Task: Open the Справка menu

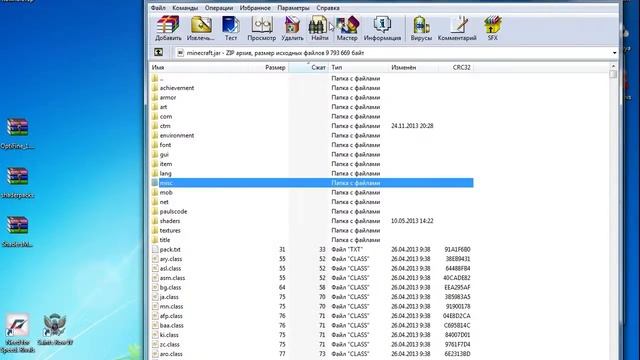Action: (x=328, y=8)
